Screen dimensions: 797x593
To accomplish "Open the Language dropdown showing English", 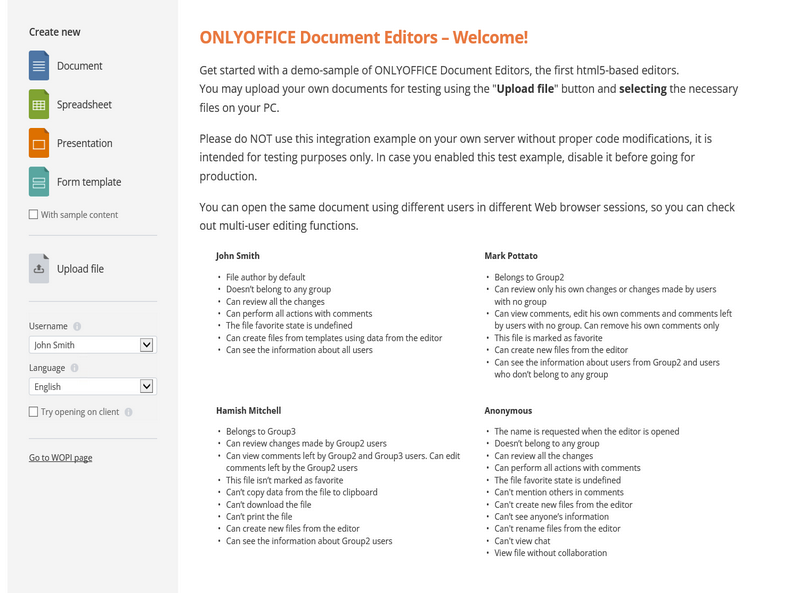I will [x=93, y=387].
